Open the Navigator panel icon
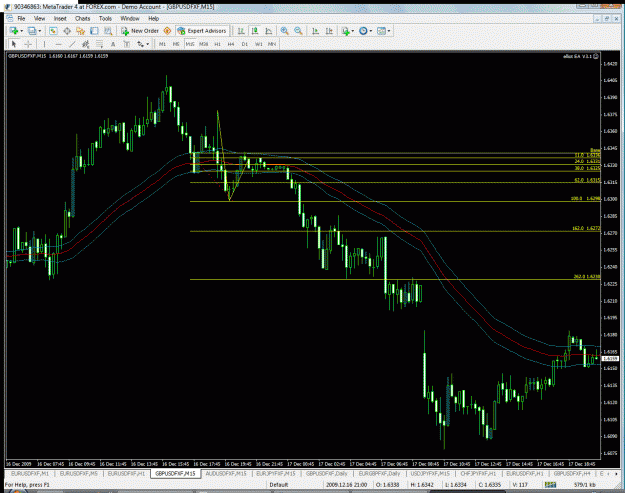625x493 pixels. (x=81, y=31)
